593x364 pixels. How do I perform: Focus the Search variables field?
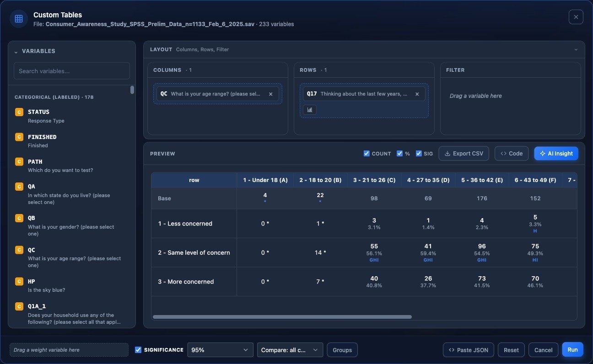tap(72, 71)
